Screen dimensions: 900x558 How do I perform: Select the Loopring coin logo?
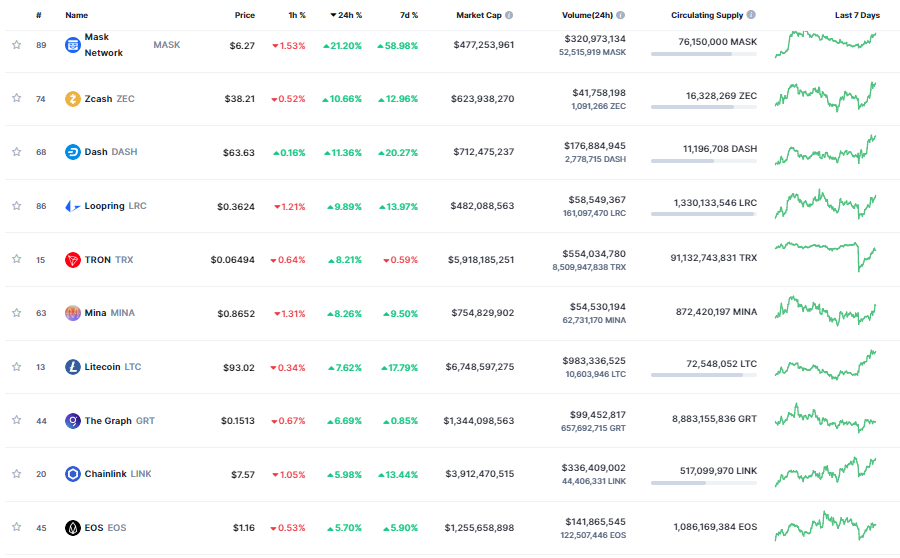73,206
